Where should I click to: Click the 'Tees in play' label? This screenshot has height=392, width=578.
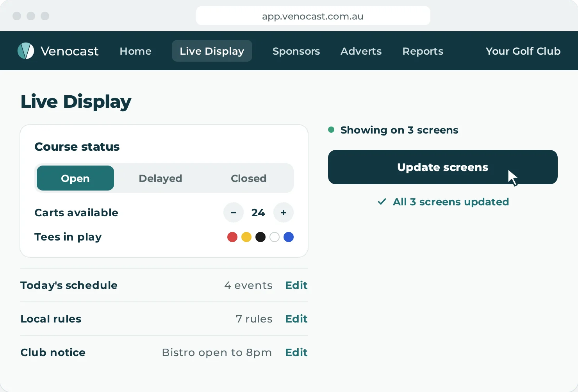[68, 237]
